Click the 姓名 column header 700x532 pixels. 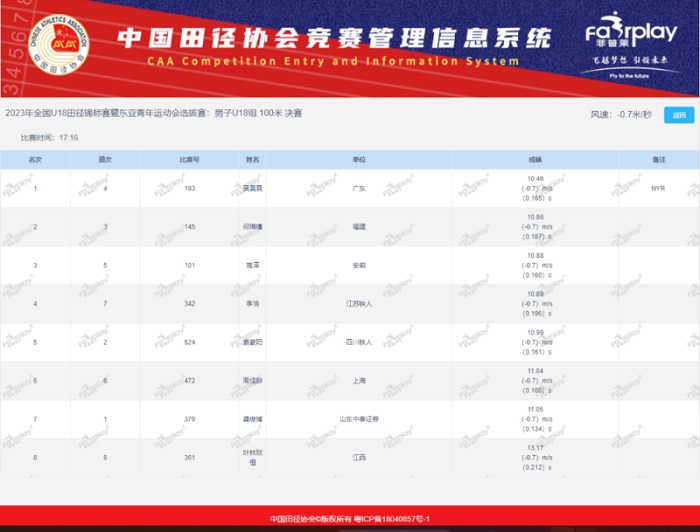[252, 160]
